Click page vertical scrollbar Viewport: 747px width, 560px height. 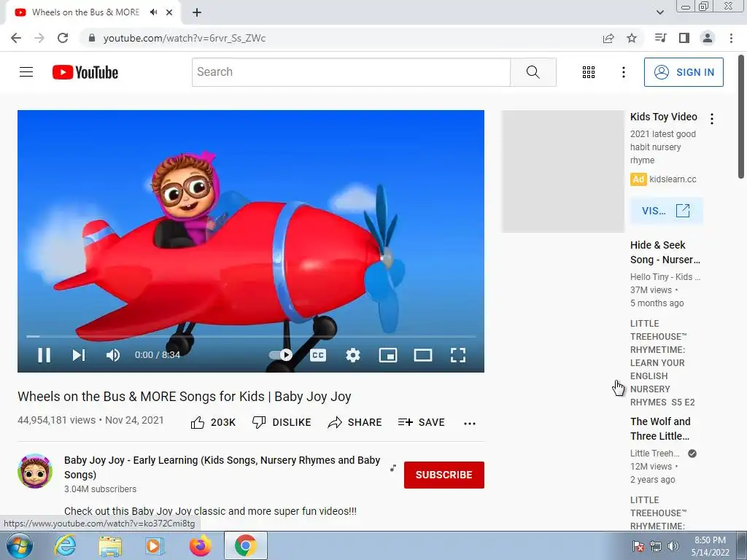point(741,117)
